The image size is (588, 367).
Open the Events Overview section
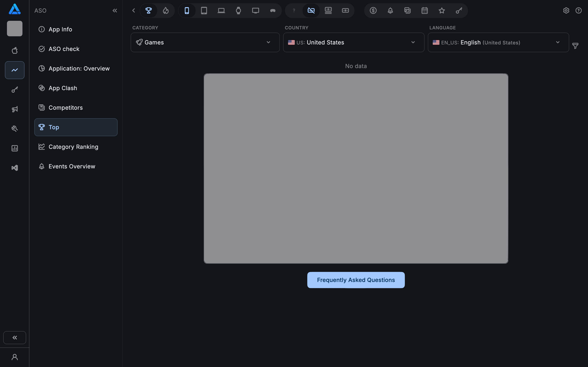coord(72,166)
